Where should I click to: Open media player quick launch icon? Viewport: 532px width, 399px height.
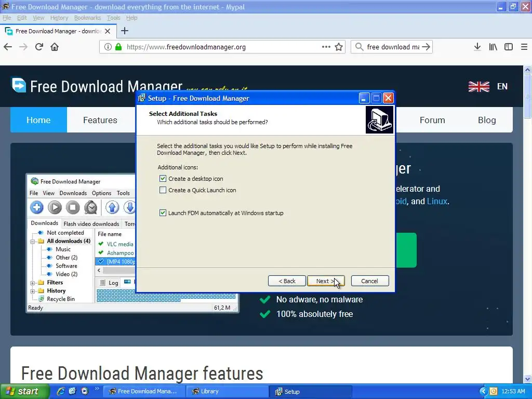tap(85, 391)
